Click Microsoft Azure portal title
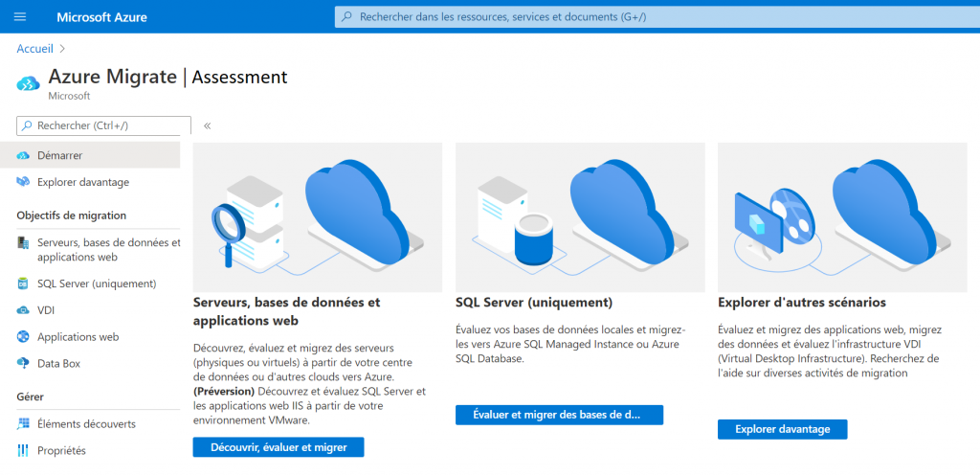Screen dimensions: 980x476 [x=101, y=17]
